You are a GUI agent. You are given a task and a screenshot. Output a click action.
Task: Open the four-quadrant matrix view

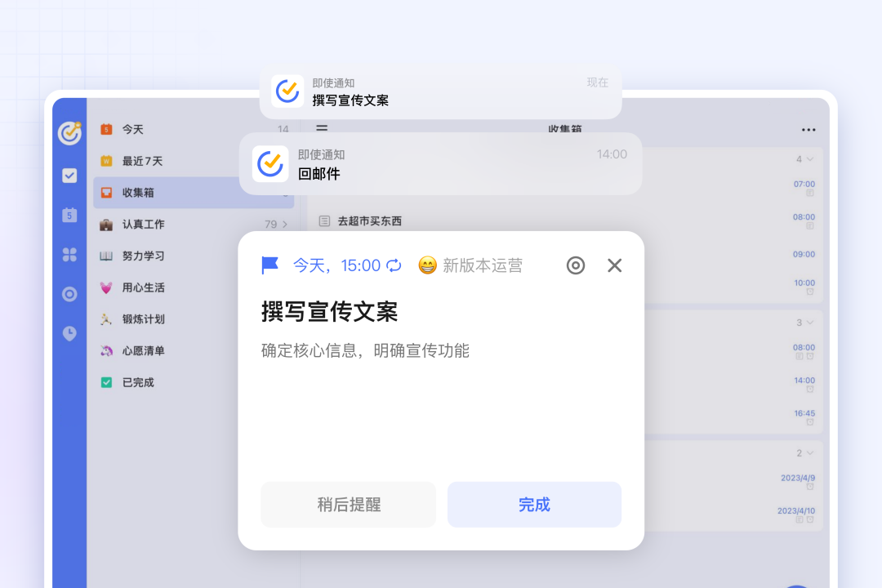point(69,254)
